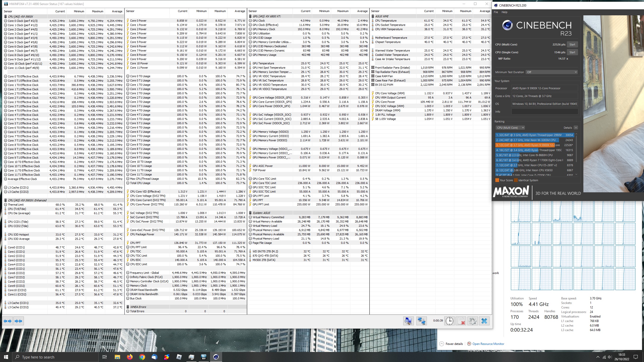
Task: Collapse Task Manager with Fewer details
Action: 452,344
